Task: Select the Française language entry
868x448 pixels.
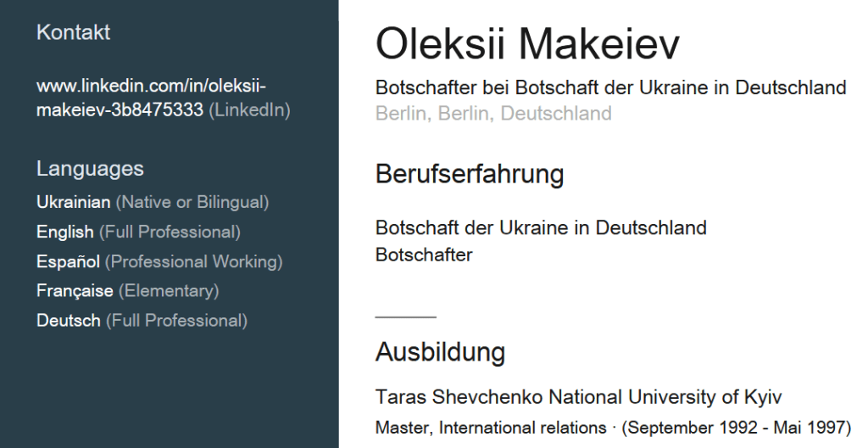Action: coord(75,291)
